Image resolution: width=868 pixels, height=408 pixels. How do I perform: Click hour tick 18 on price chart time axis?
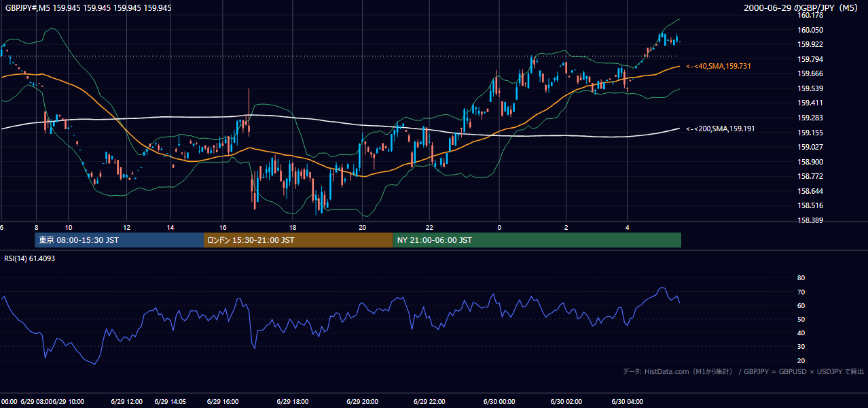[x=292, y=227]
